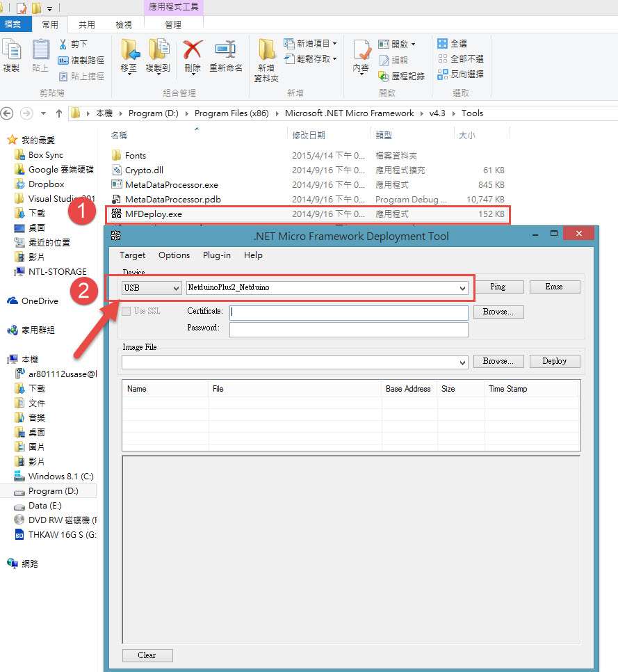Screen dimensions: 618x672
Task: Sort files by the Name (名稱) column
Action: click(x=119, y=136)
